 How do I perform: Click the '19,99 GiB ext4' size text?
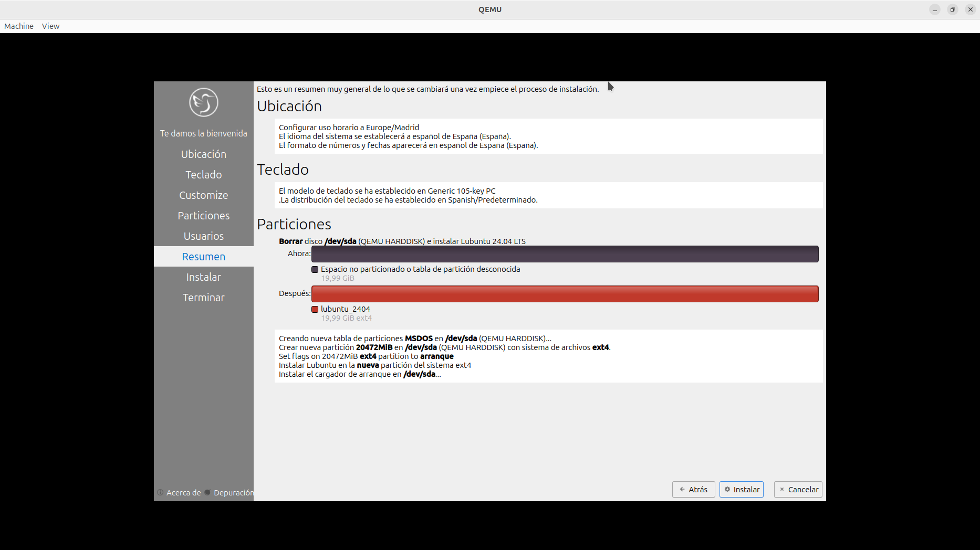pos(347,318)
